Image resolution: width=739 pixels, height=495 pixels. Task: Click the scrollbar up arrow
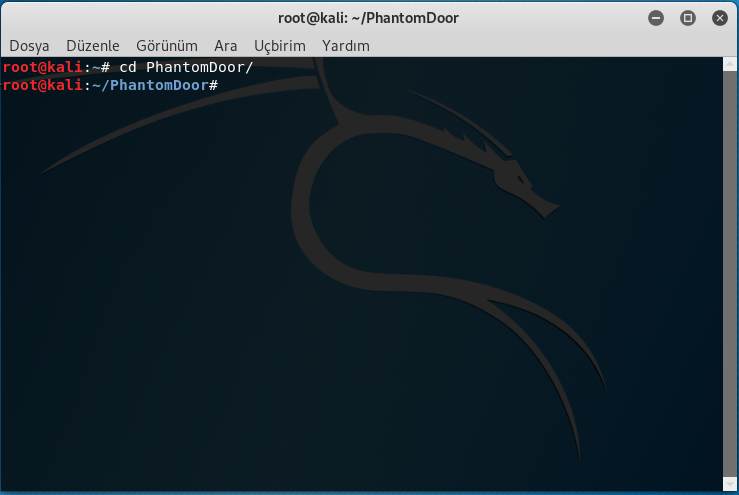730,64
